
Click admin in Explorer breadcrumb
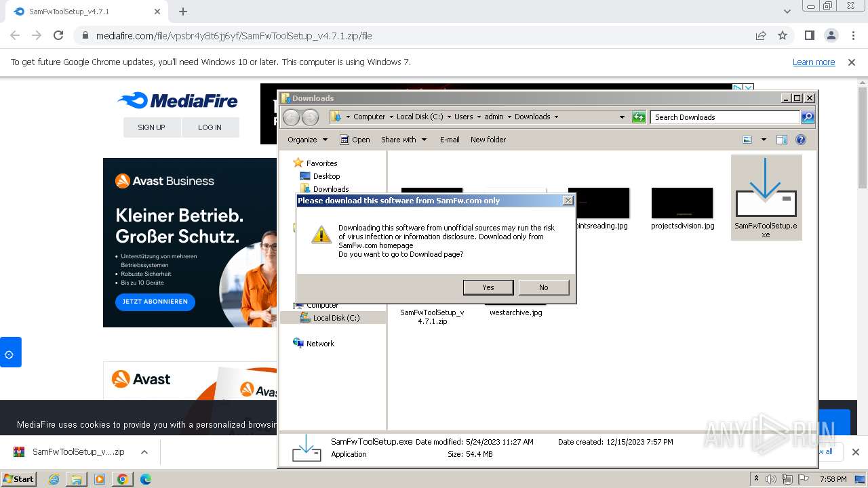pos(494,117)
